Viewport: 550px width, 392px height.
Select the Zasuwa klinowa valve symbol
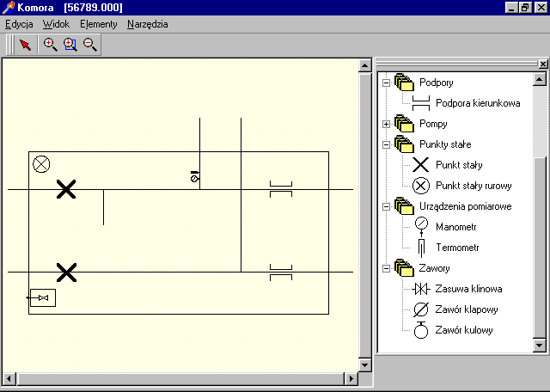[421, 289]
